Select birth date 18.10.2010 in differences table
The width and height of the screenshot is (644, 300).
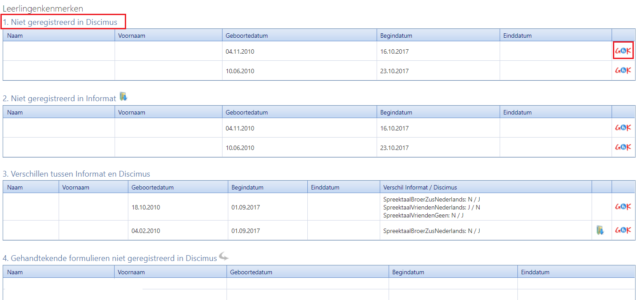click(146, 207)
